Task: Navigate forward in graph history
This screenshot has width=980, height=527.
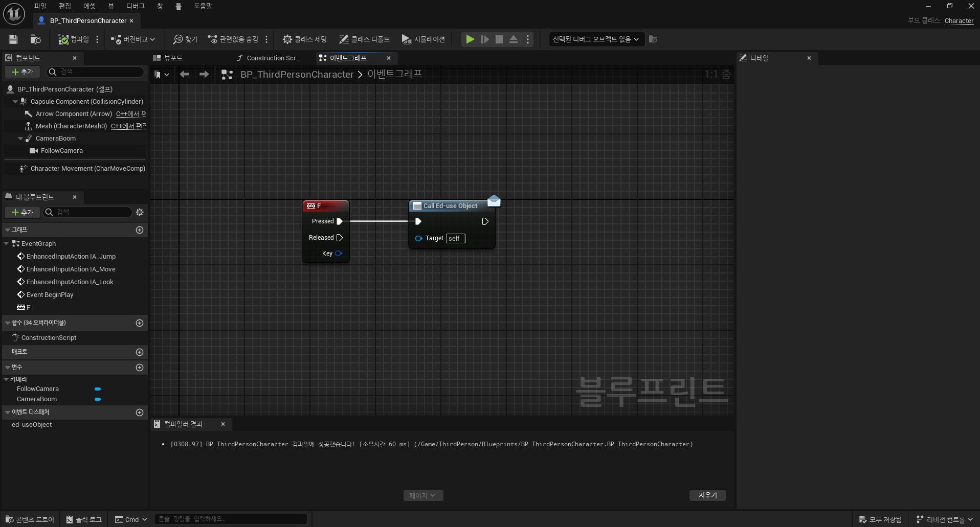Action: click(x=204, y=75)
